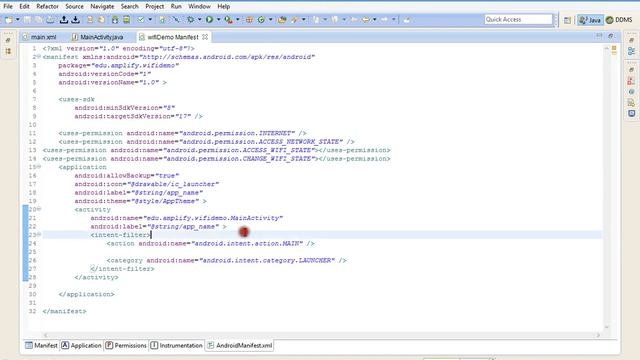Click the INTERNET permission line text

182,133
